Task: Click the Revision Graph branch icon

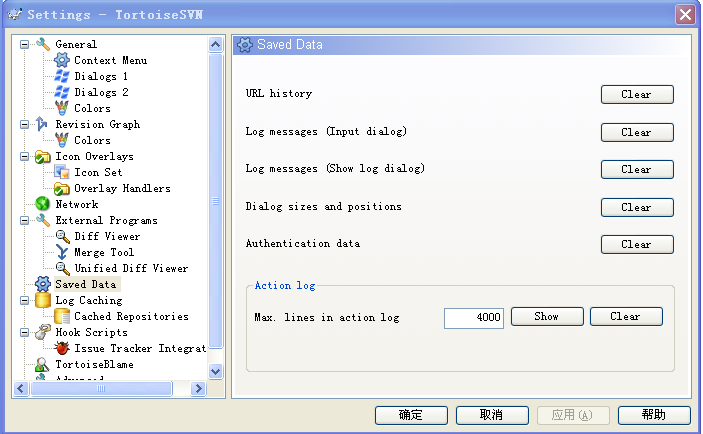Action: click(x=42, y=124)
